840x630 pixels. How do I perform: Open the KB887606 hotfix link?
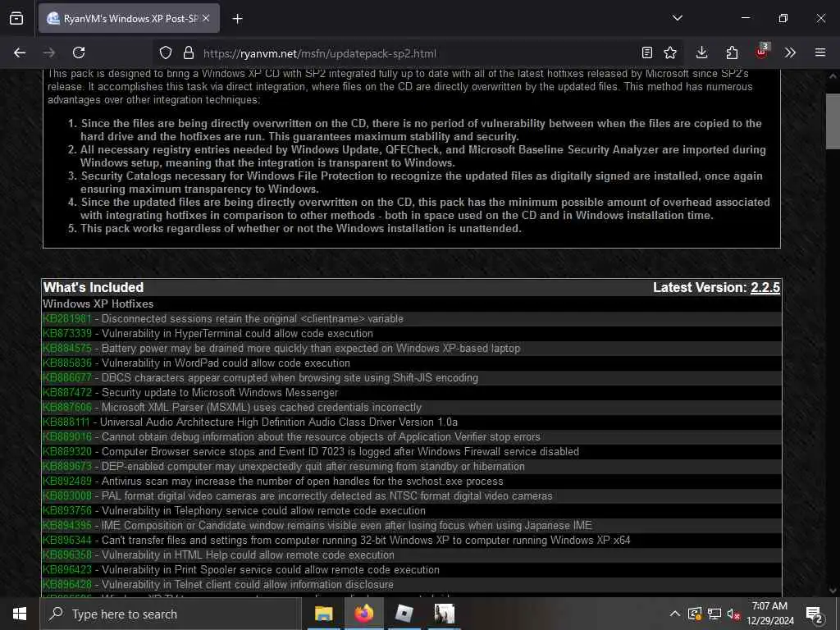(x=67, y=407)
